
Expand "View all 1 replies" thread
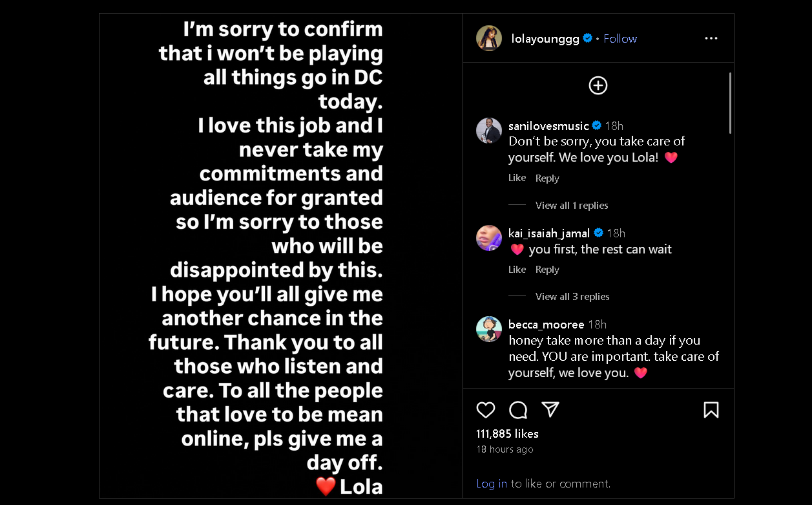[572, 206]
